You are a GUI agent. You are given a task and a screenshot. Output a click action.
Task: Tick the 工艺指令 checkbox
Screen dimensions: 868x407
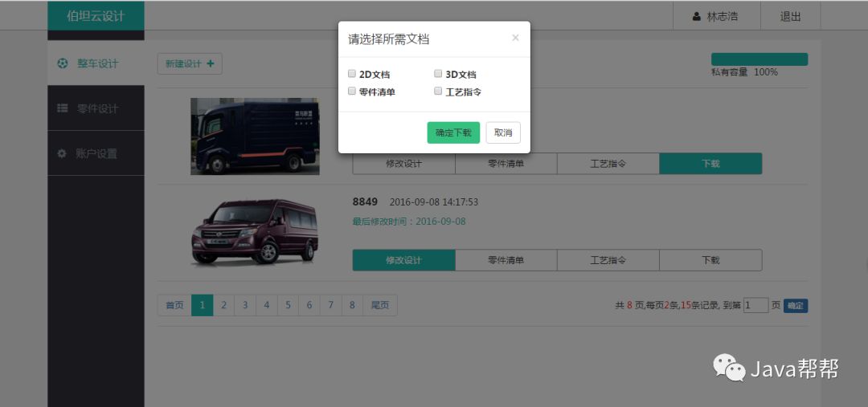(x=438, y=92)
